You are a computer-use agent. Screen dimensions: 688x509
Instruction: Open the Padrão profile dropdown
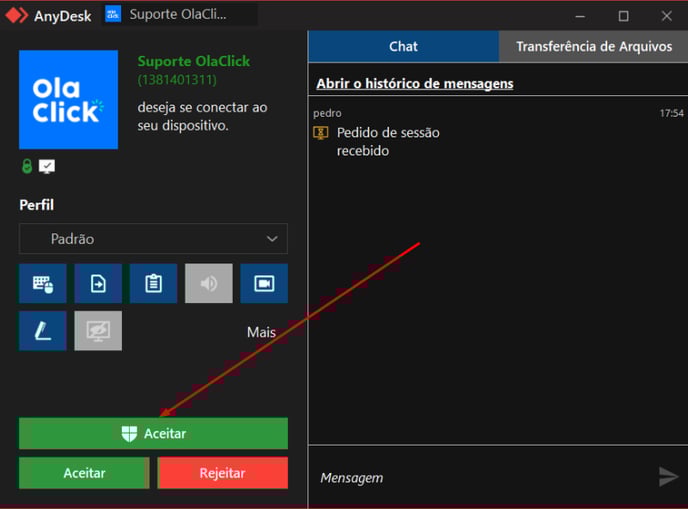(x=153, y=239)
